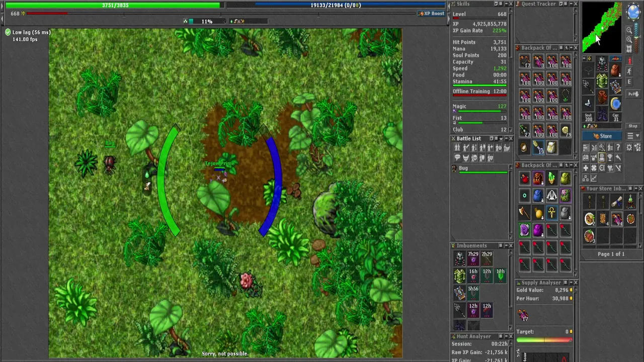Click the Skills panel scrollbar
This screenshot has height=362, width=644.
[x=511, y=70]
